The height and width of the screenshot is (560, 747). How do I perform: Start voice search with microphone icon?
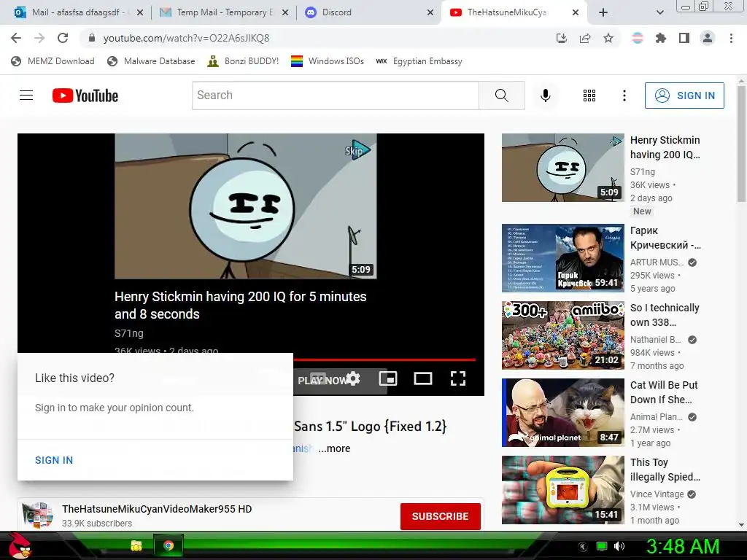click(546, 96)
